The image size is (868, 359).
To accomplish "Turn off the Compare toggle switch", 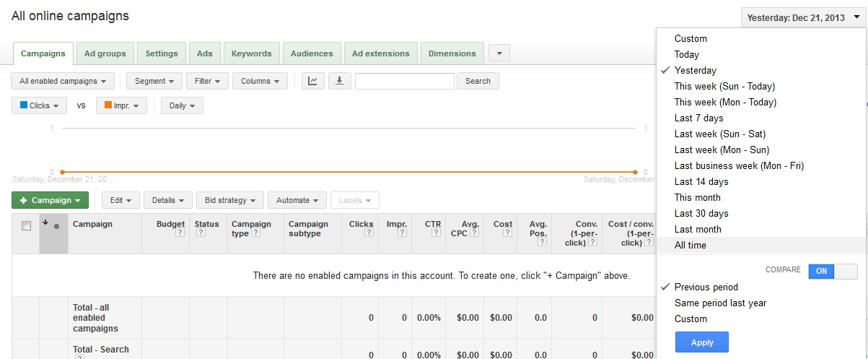I will click(x=833, y=271).
